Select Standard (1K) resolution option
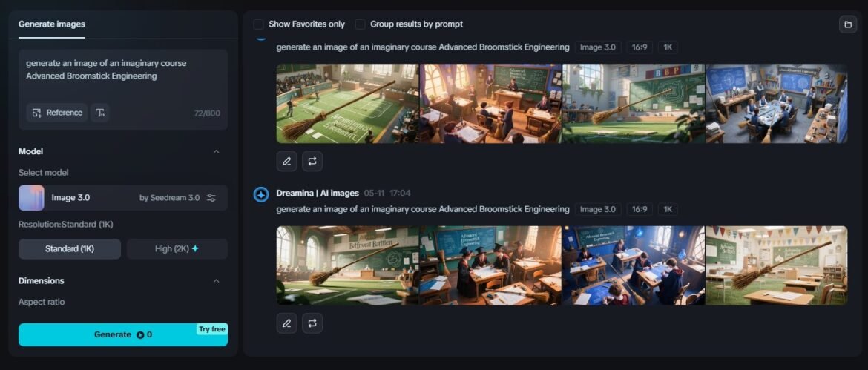868x370 pixels. pyautogui.click(x=70, y=249)
